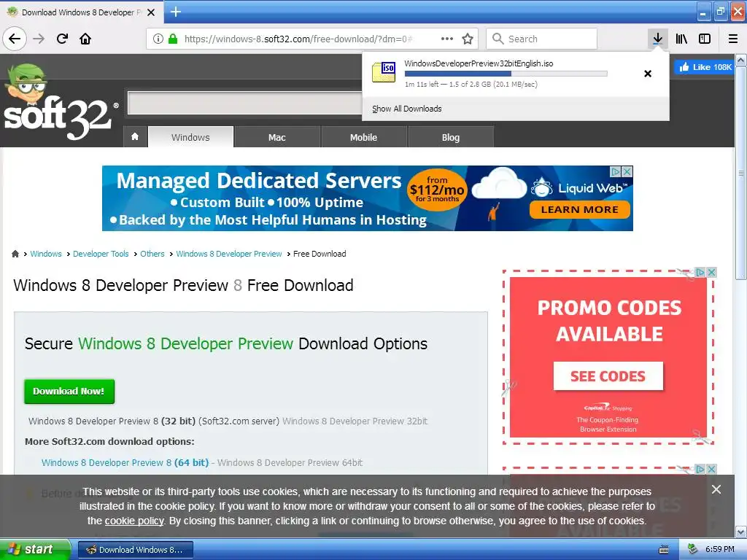Viewport: 747px width, 560px height.
Task: Click the scrollbar up arrow
Action: [741, 61]
